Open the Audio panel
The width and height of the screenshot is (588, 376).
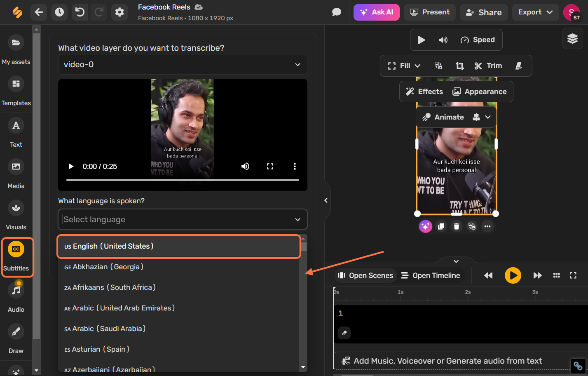coord(16,298)
